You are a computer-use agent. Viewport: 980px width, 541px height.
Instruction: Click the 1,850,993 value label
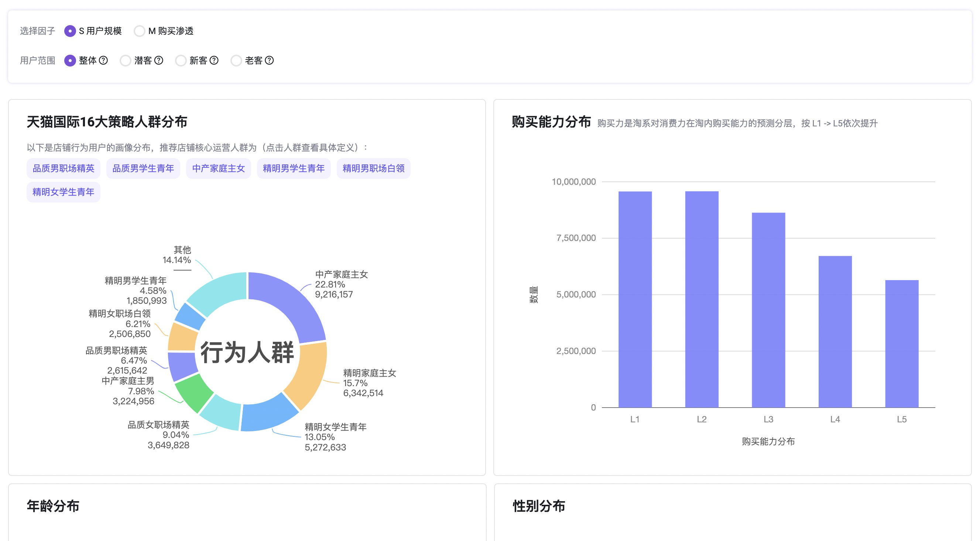pyautogui.click(x=147, y=300)
